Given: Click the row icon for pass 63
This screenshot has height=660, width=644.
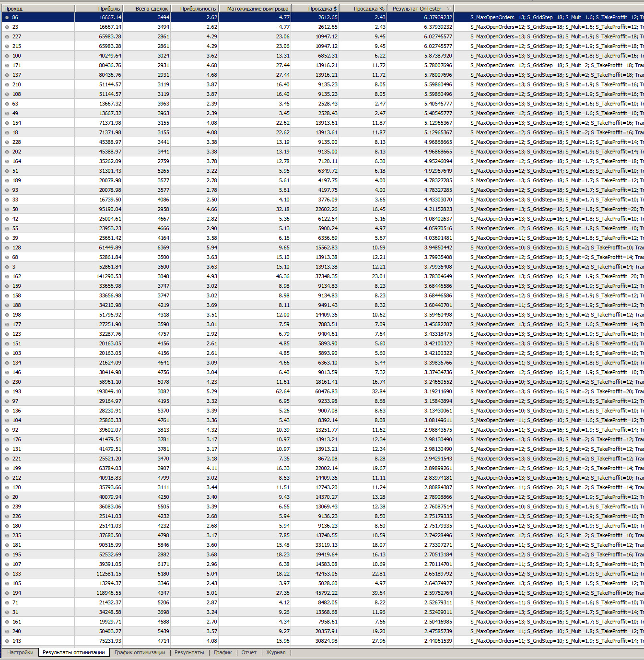Looking at the screenshot, I should click(7, 104).
